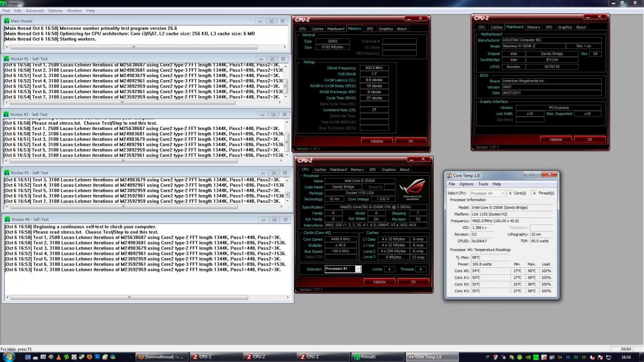Click taskbar clock showing 16:54

point(626,357)
